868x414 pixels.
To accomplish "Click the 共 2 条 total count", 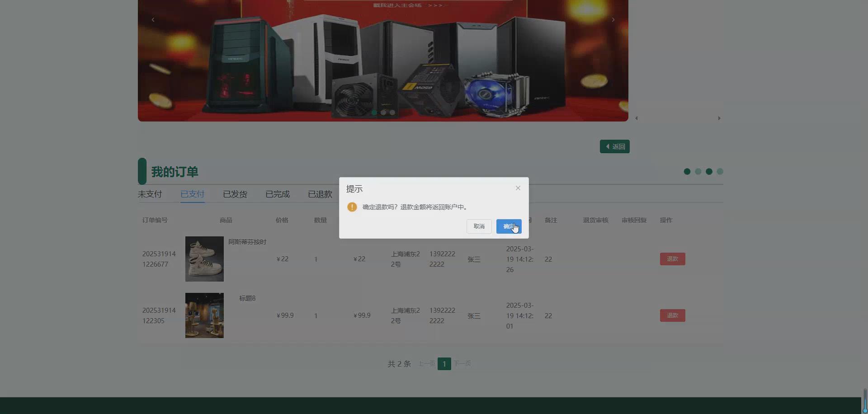I will coord(399,364).
